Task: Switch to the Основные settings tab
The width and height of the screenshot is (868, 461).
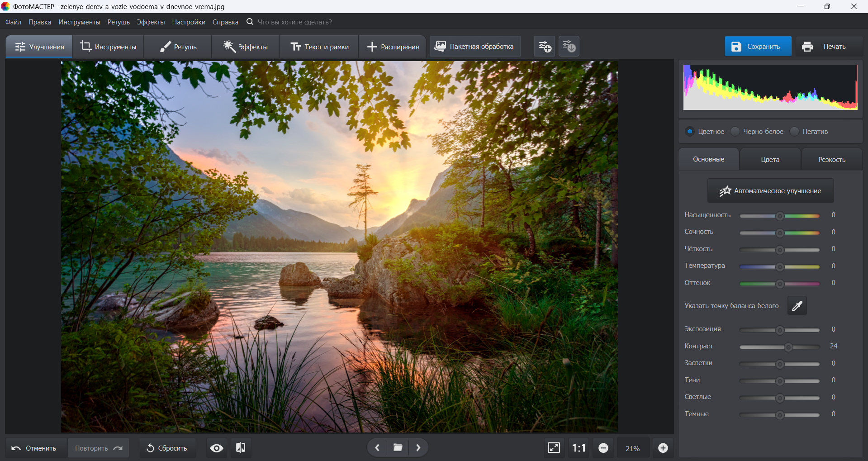Action: tap(708, 159)
